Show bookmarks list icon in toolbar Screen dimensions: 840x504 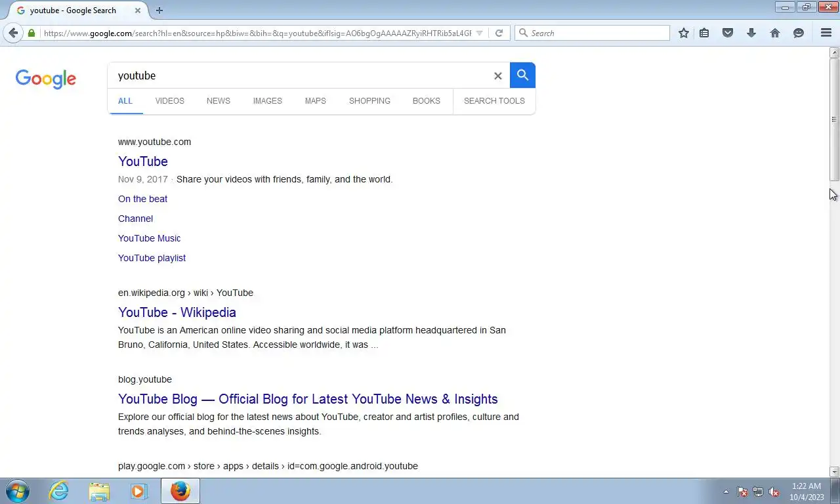click(x=704, y=33)
